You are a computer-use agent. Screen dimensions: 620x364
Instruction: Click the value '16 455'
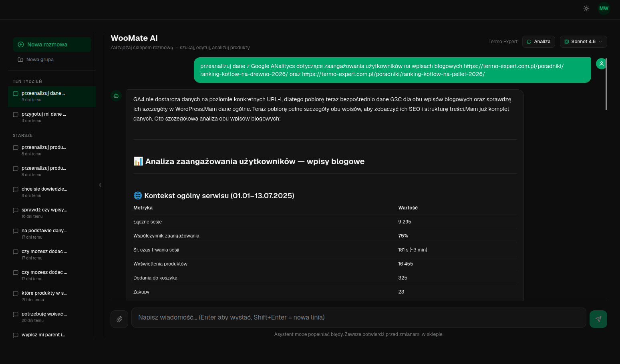tap(405, 264)
